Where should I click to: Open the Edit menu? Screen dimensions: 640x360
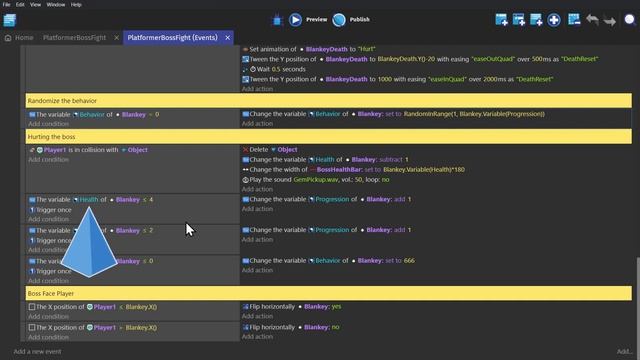(20, 4)
